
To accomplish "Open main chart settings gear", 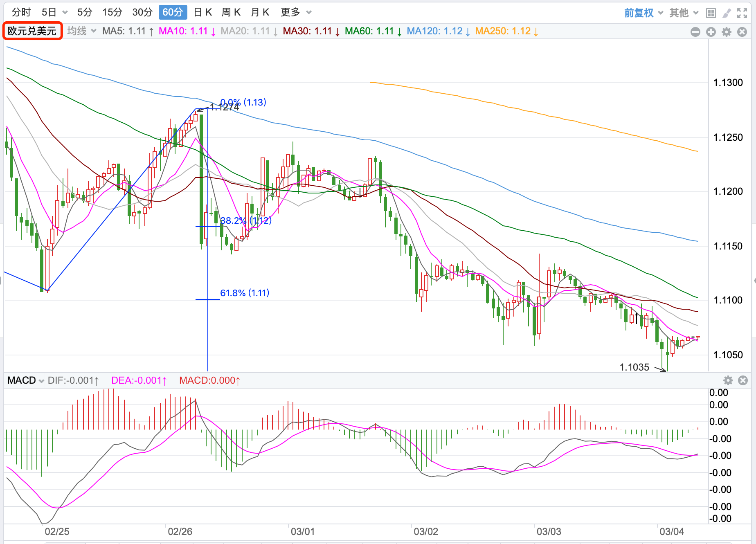I will pos(727,32).
